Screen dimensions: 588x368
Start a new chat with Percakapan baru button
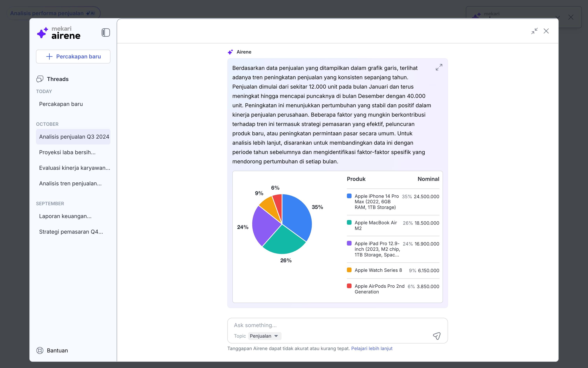(73, 56)
